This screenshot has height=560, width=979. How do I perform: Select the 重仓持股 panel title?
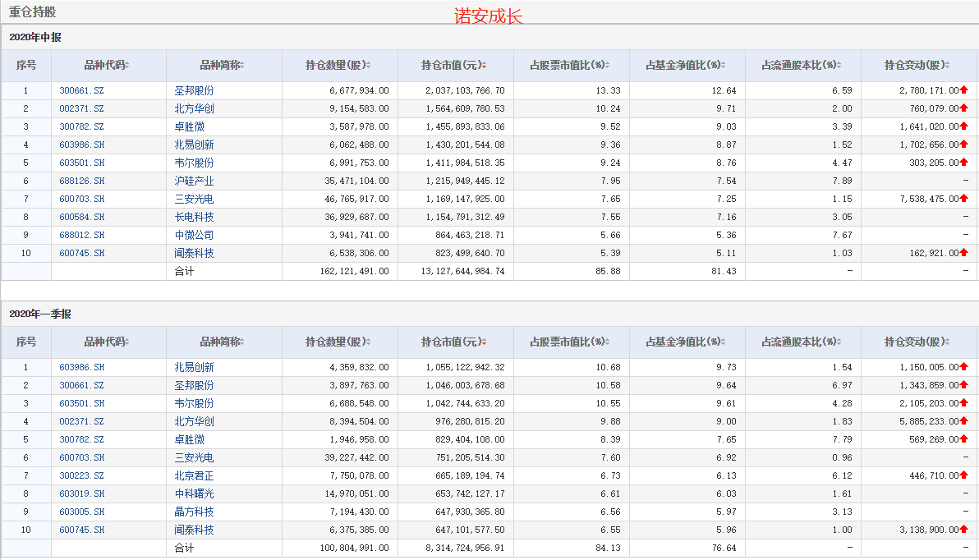coord(33,11)
